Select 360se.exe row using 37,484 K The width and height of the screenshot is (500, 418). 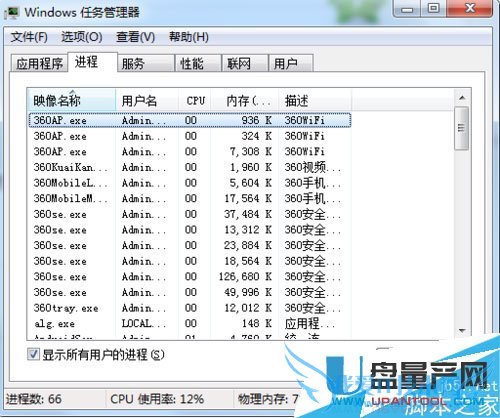tap(190, 214)
